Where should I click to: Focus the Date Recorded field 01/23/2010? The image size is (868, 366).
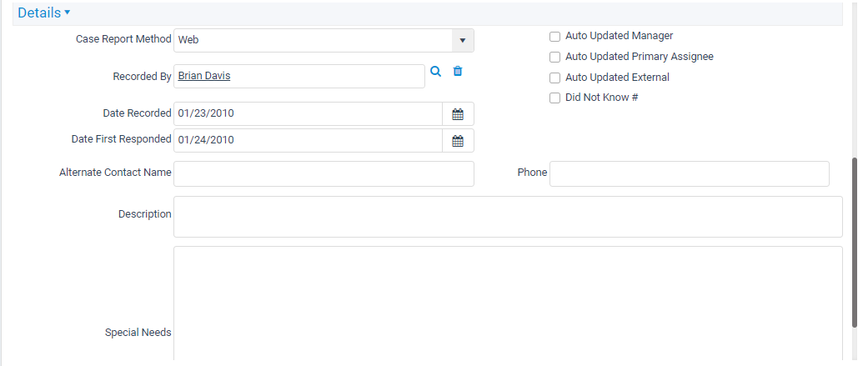(309, 114)
